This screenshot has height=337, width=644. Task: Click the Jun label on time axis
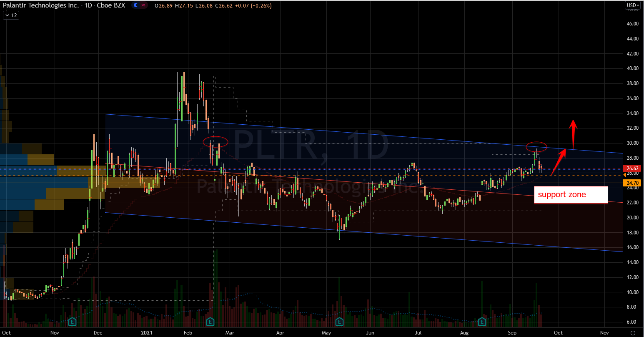tap(370, 333)
